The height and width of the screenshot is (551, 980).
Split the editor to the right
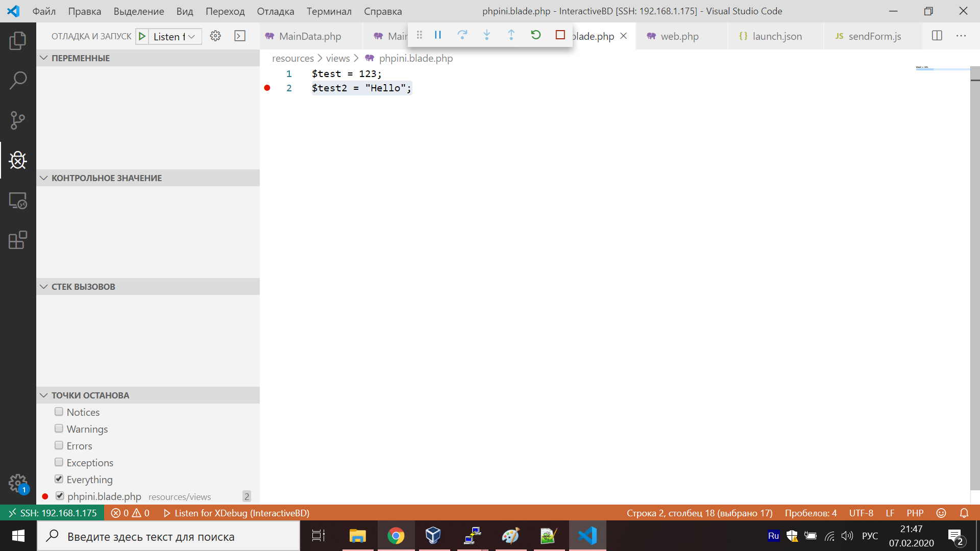pos(937,36)
